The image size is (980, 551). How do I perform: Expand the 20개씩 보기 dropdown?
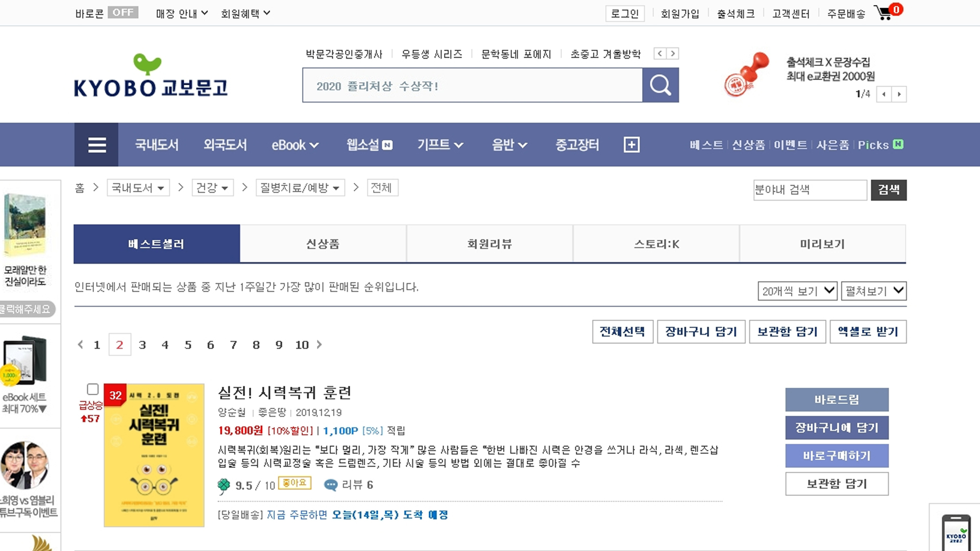coord(797,291)
